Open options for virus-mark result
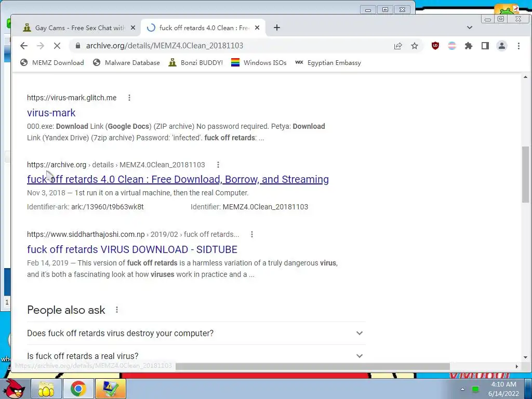The image size is (532, 399). pyautogui.click(x=129, y=98)
